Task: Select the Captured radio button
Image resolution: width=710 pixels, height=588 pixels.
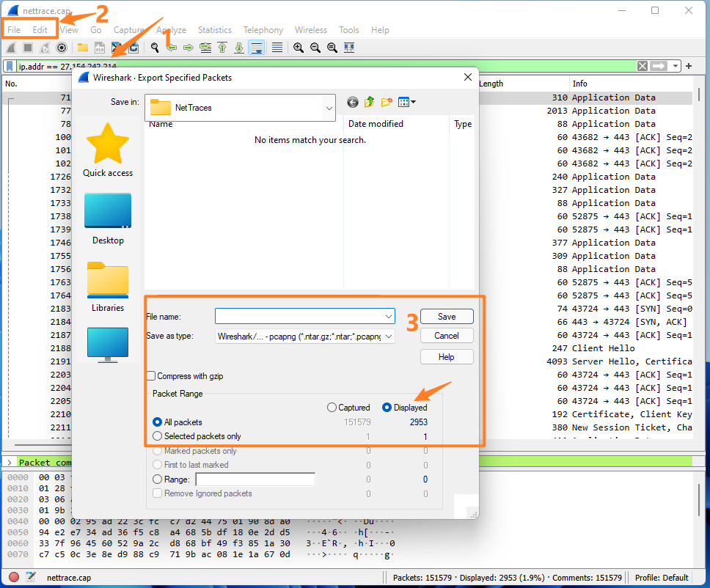Action: (x=332, y=408)
